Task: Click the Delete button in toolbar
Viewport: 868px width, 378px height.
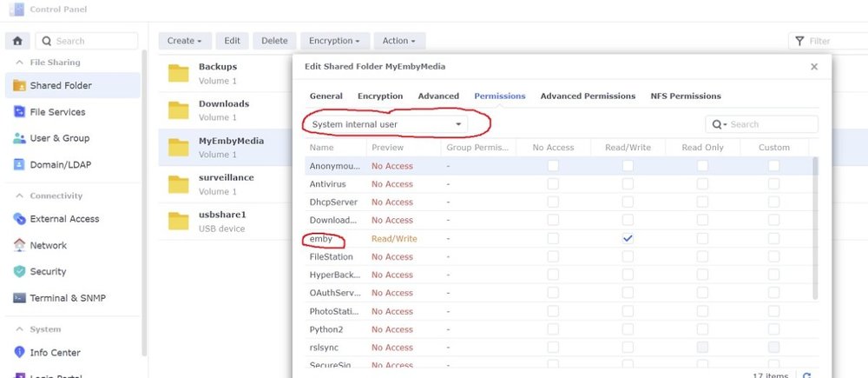Action: pyautogui.click(x=274, y=41)
